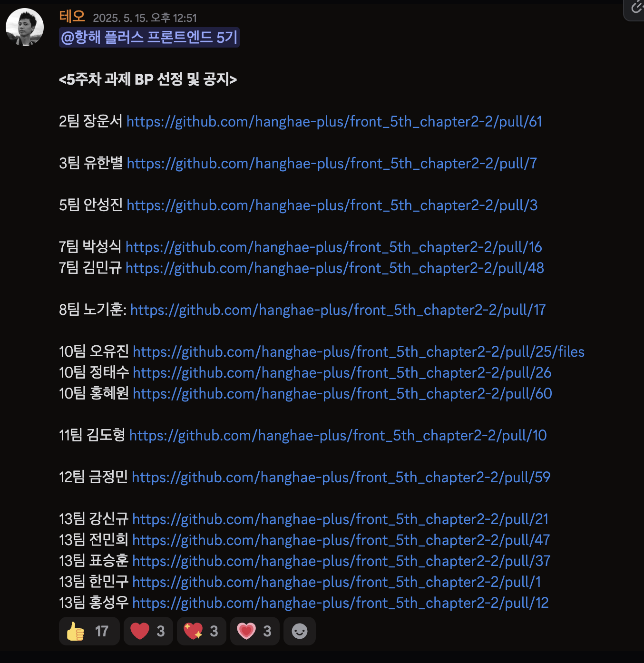644x663 pixels.
Task: Open 한민구's pull/1 link
Action: point(337,582)
